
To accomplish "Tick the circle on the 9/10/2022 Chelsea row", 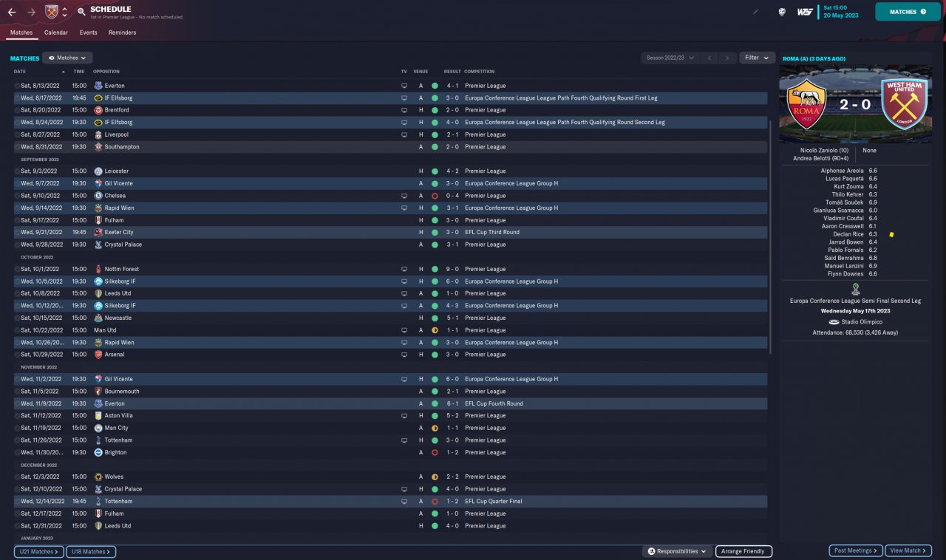I will [x=17, y=196].
